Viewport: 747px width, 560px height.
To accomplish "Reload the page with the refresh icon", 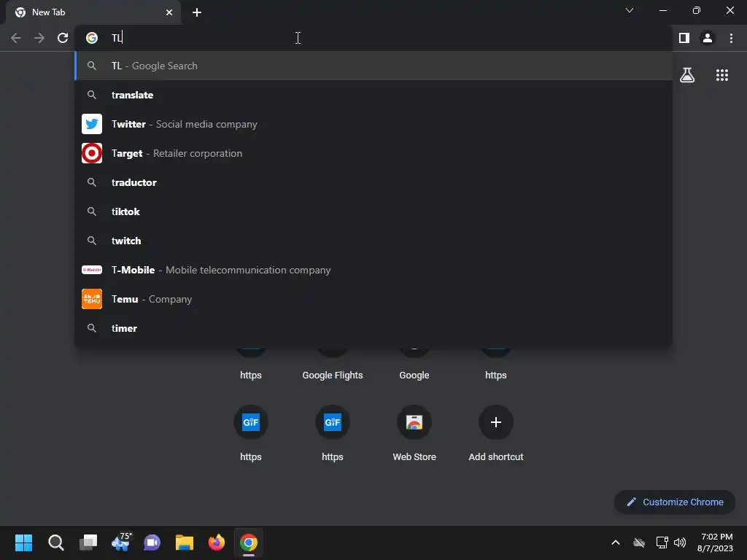I will coord(63,38).
